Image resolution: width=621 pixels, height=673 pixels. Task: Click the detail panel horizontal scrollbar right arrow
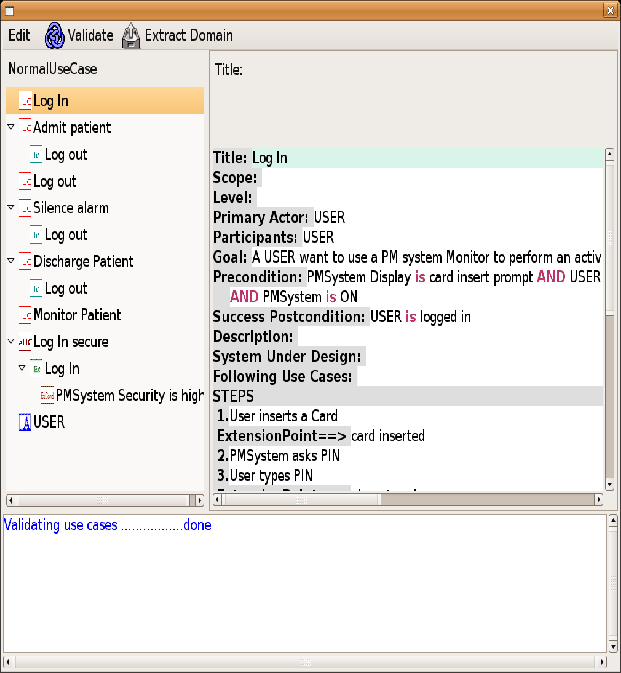(x=598, y=500)
